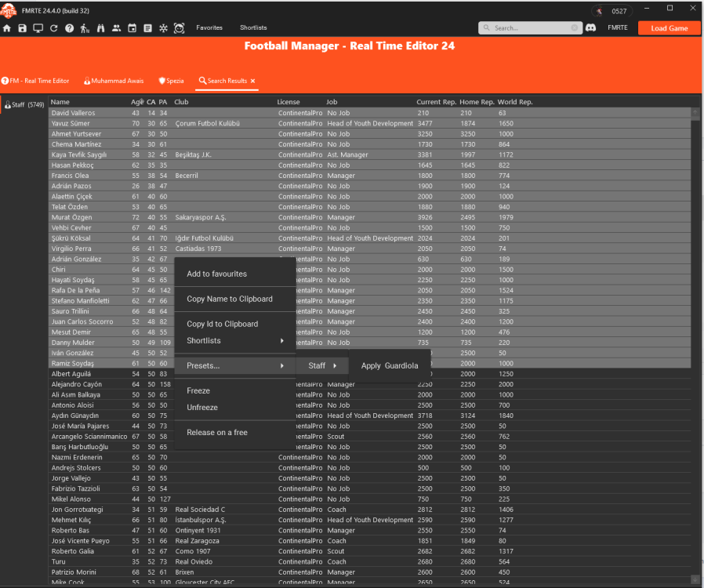Select the David Valleros row
Screen dimensions: 704x588
coord(369,113)
